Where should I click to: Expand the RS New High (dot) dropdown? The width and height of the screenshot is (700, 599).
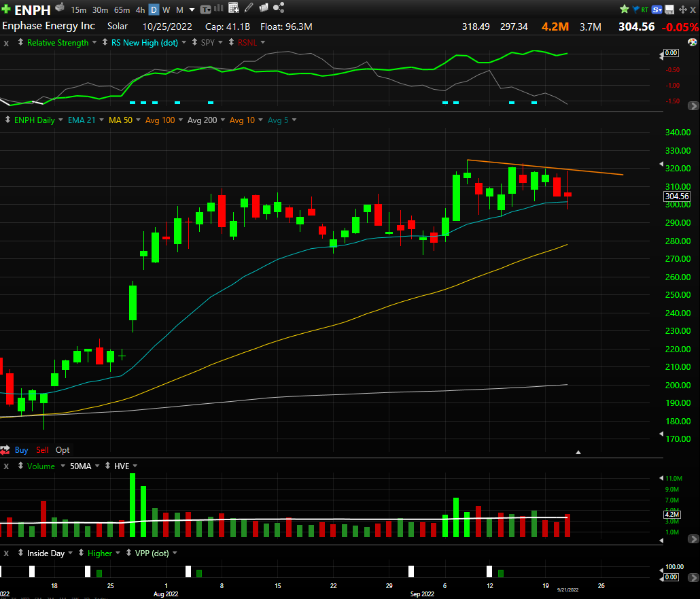point(184,42)
